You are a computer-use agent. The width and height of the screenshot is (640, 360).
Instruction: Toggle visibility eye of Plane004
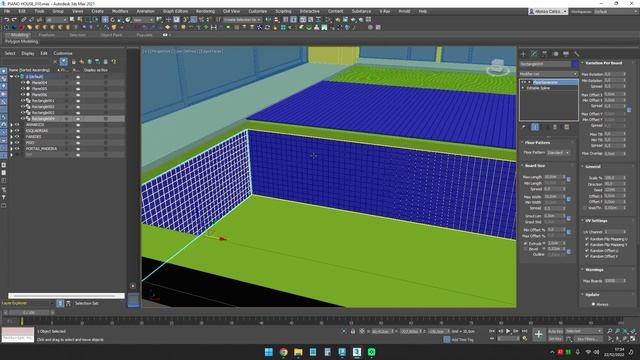(23, 82)
